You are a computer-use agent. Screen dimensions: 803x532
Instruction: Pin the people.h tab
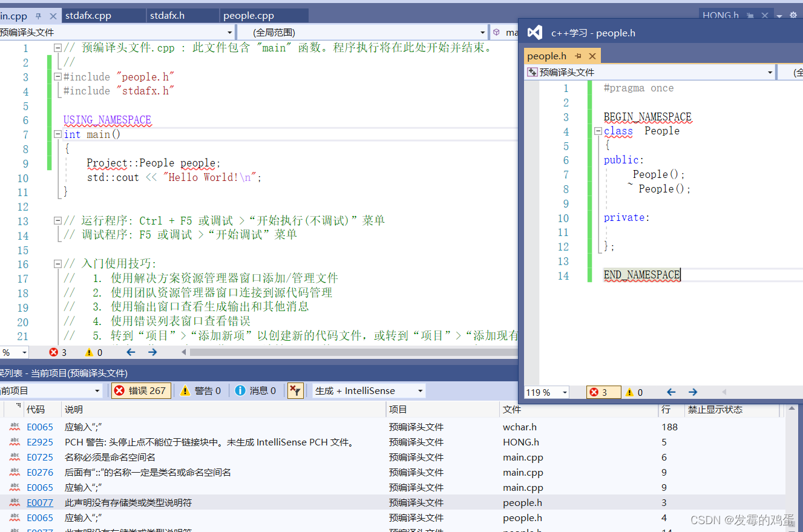point(578,56)
